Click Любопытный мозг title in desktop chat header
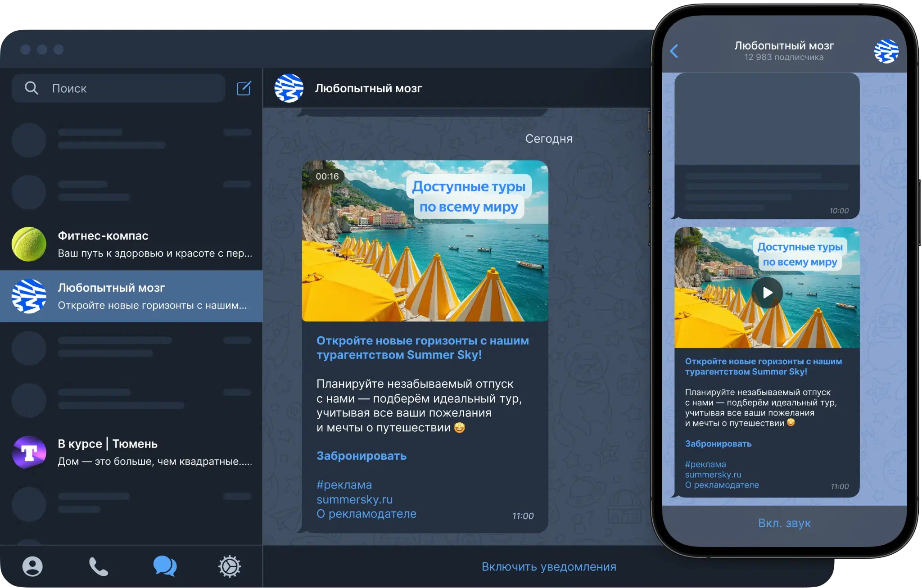The image size is (922, 588). click(x=368, y=88)
